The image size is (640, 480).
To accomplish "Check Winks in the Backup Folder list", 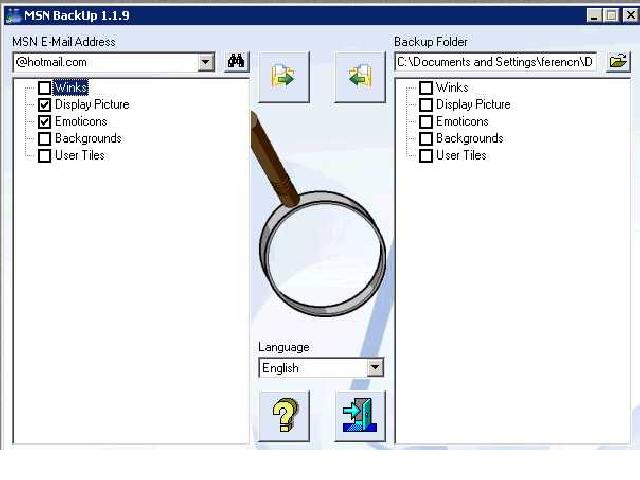I will (x=426, y=88).
